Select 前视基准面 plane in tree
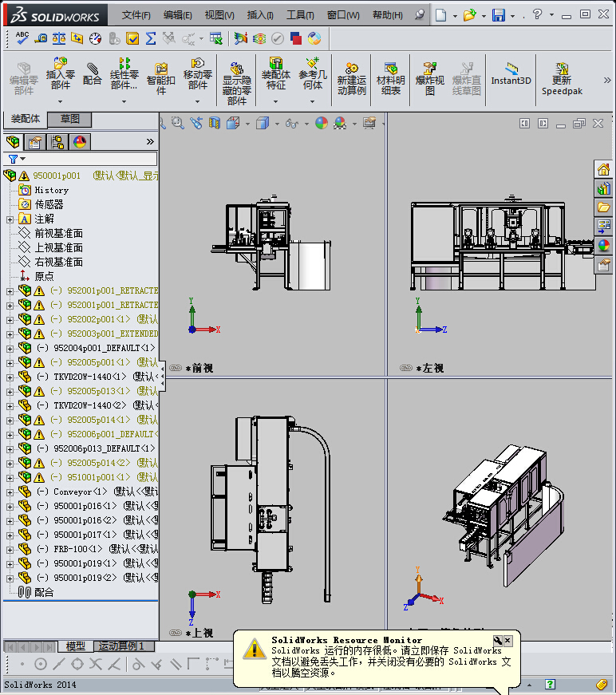Screen dimensions: 616x695 (x=58, y=233)
